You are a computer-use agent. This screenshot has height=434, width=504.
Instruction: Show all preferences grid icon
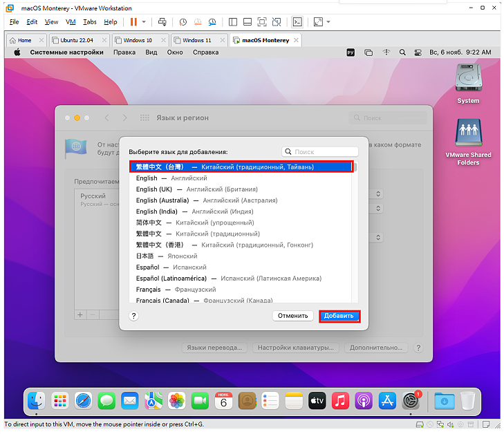[144, 118]
